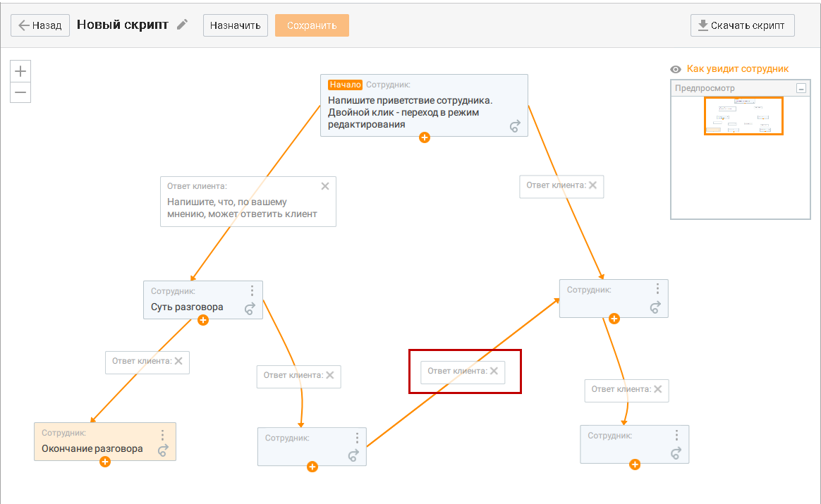Click the curved arrow icon on the Начало node
The image size is (821, 504).
(515, 125)
